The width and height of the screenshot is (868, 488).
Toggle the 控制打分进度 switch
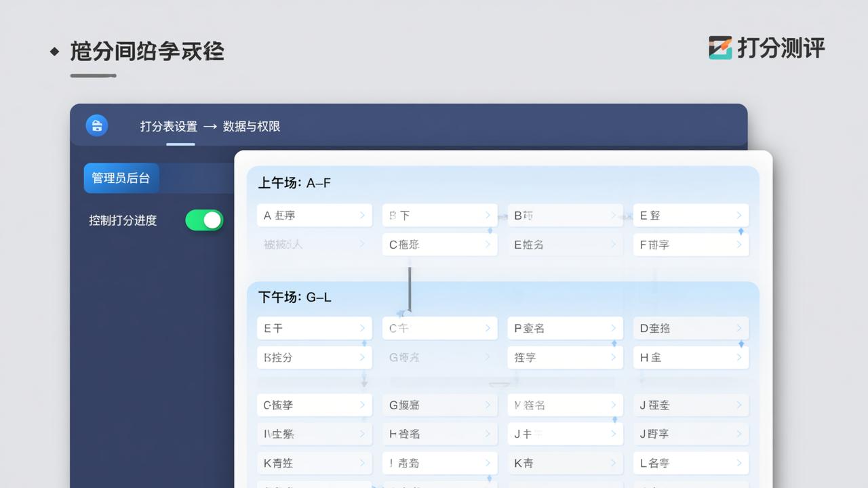pyautogui.click(x=204, y=220)
